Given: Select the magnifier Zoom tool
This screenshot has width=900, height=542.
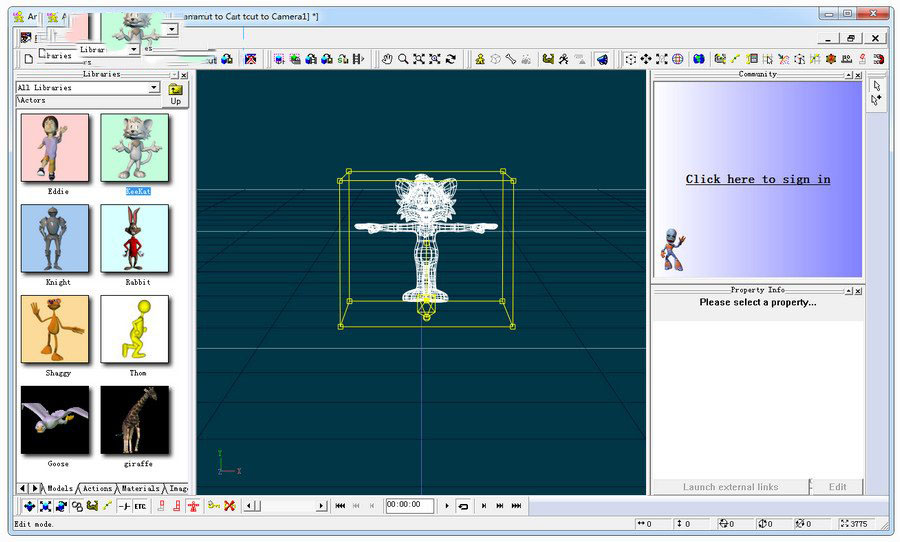Looking at the screenshot, I should point(403,59).
